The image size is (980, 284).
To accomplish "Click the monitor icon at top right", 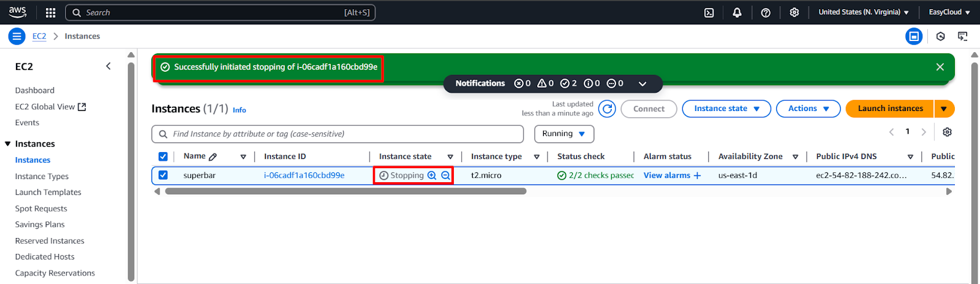I will click(x=963, y=36).
